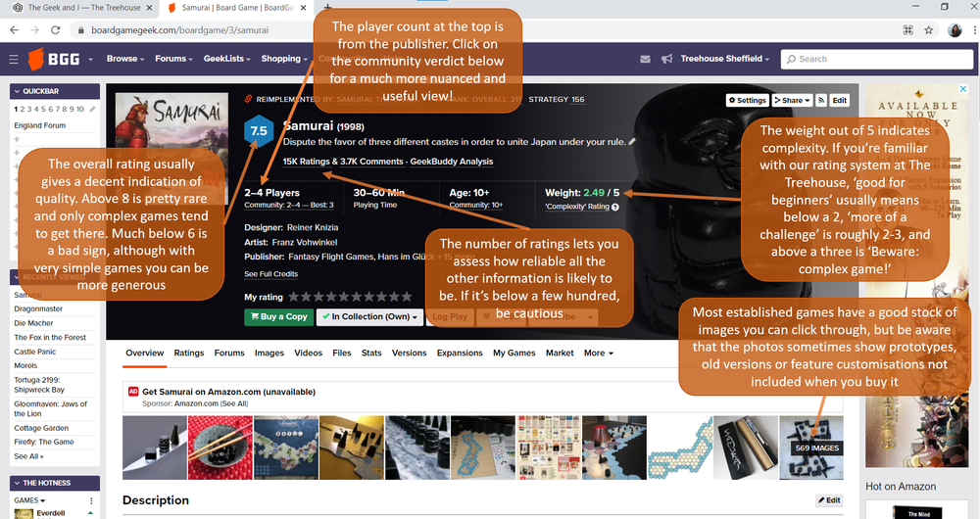980x519 pixels.
Task: Click the BGG logo
Action: click(x=54, y=60)
